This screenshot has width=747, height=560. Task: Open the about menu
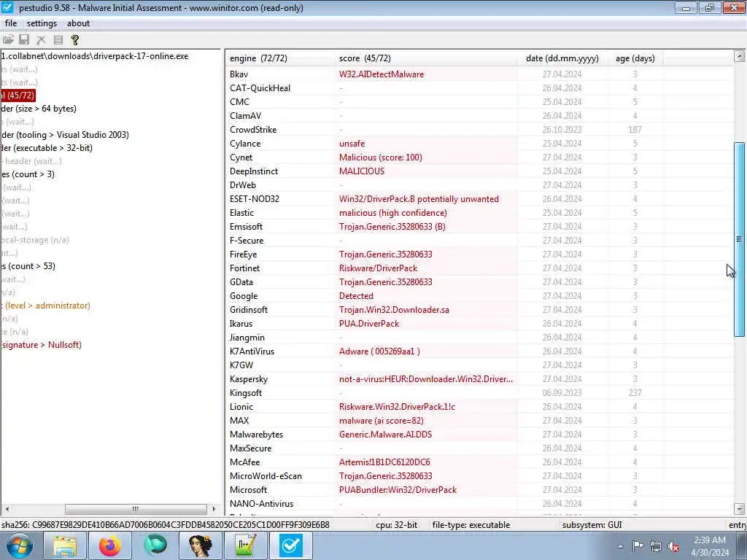pyautogui.click(x=78, y=23)
